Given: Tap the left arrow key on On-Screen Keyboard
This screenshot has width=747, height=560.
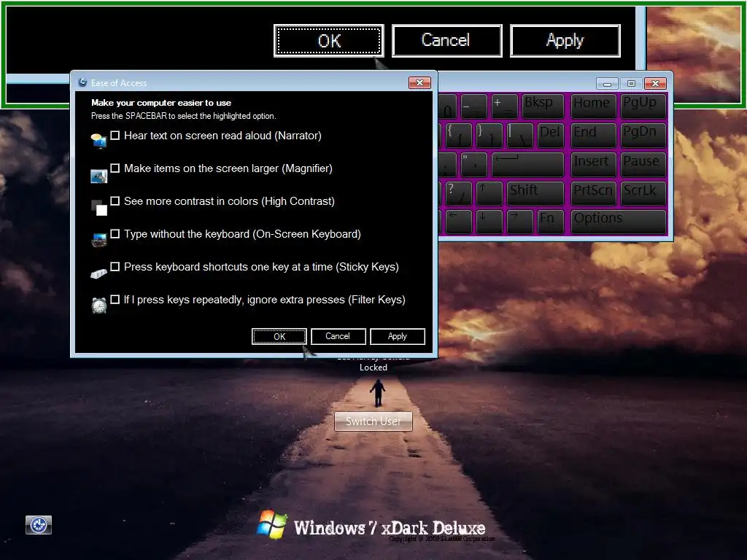Looking at the screenshot, I should [458, 222].
